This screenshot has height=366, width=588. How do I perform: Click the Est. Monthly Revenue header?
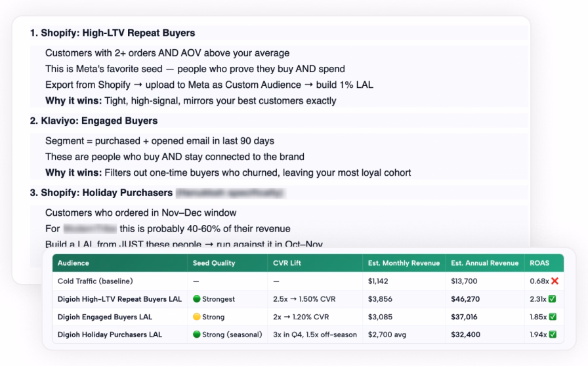click(x=404, y=263)
